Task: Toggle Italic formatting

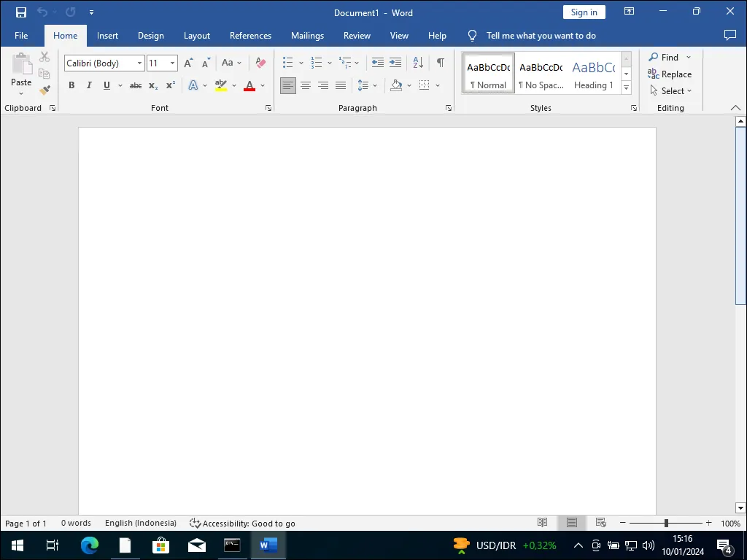Action: 89,86
